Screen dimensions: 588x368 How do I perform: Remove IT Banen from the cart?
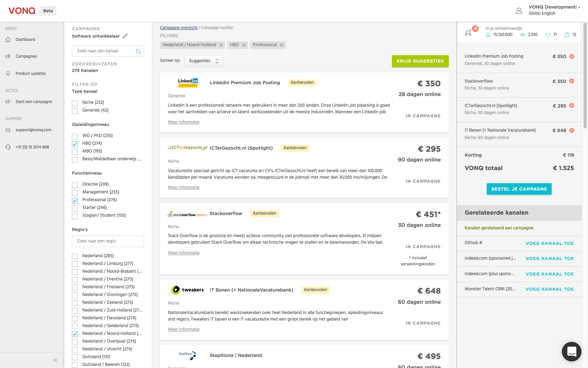(572, 130)
